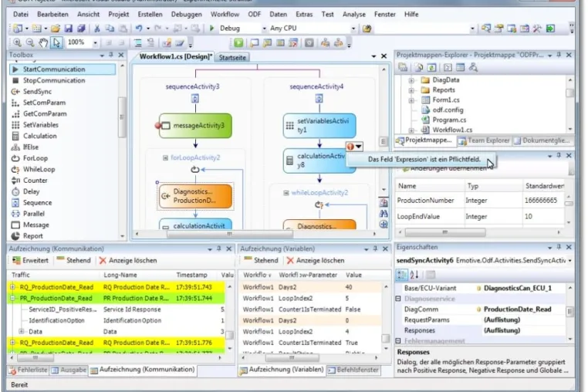Click the Undo toolbar icon
Screen dimensions: 588x392
pyautogui.click(x=139, y=29)
